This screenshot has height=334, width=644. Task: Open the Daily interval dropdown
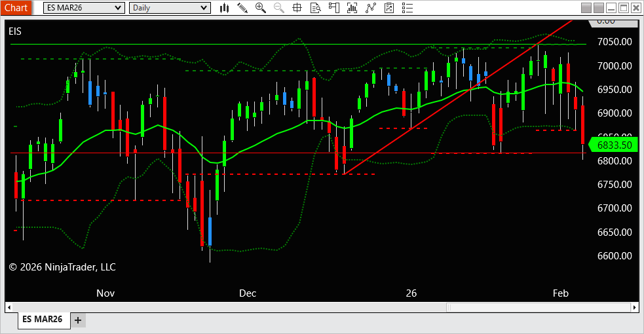(x=170, y=8)
